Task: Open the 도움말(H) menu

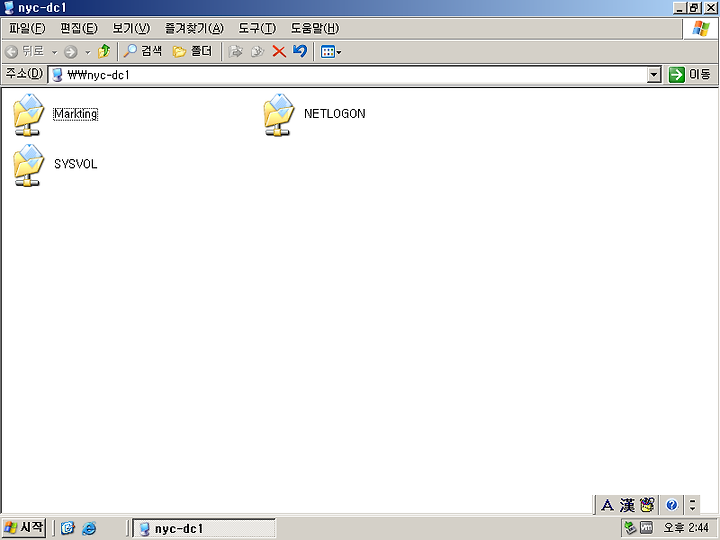Action: [315, 28]
